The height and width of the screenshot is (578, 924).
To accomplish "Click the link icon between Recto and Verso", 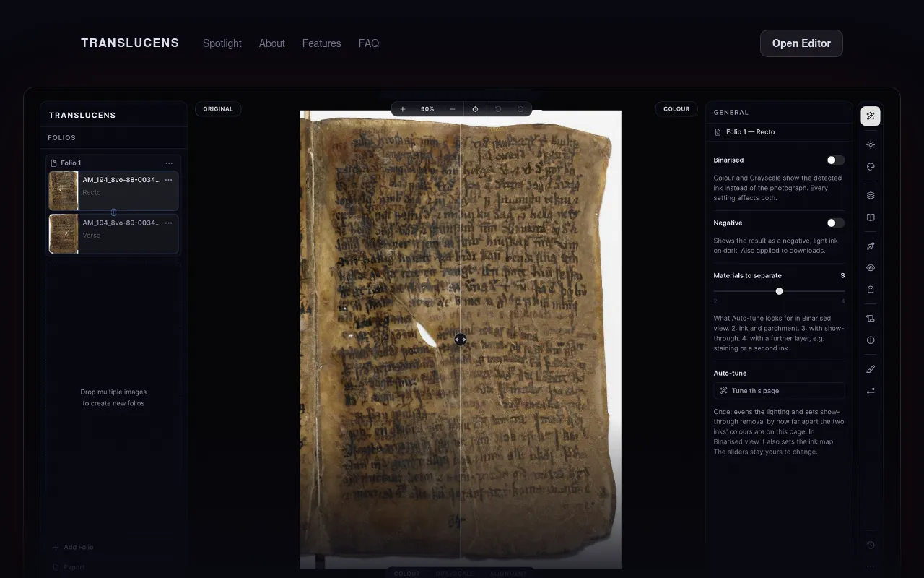I will pyautogui.click(x=113, y=212).
